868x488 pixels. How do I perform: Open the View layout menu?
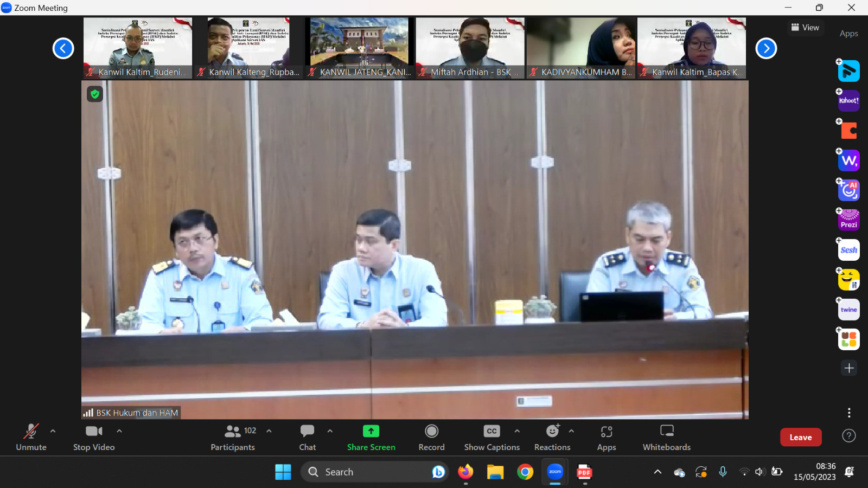tap(805, 28)
